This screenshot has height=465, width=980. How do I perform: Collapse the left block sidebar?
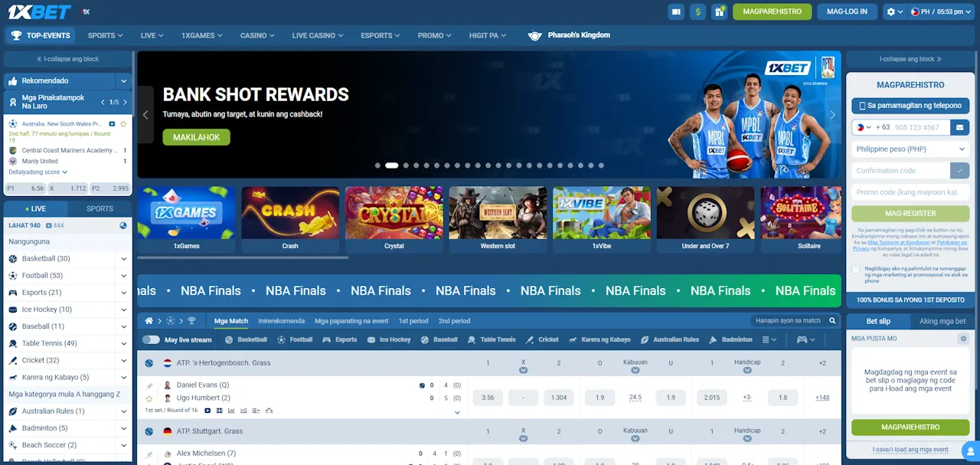[x=68, y=59]
